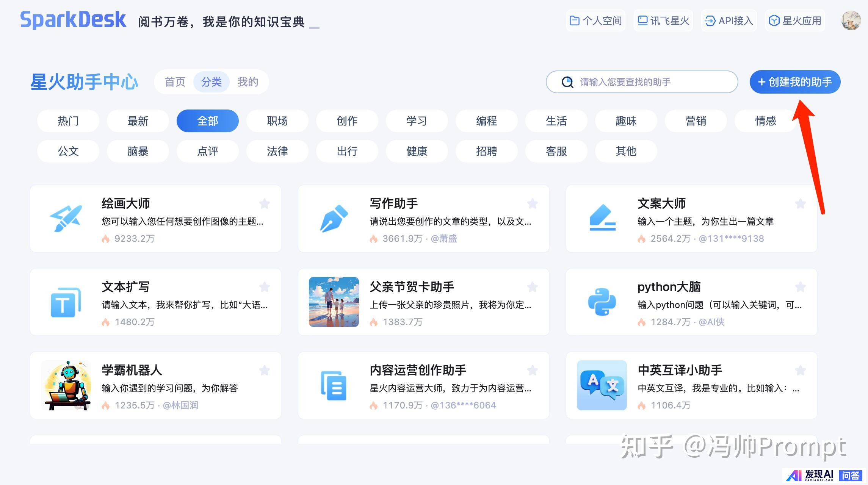This screenshot has height=485, width=868.
Task: Click the 文案大师 edit pencil icon
Action: [x=602, y=218]
